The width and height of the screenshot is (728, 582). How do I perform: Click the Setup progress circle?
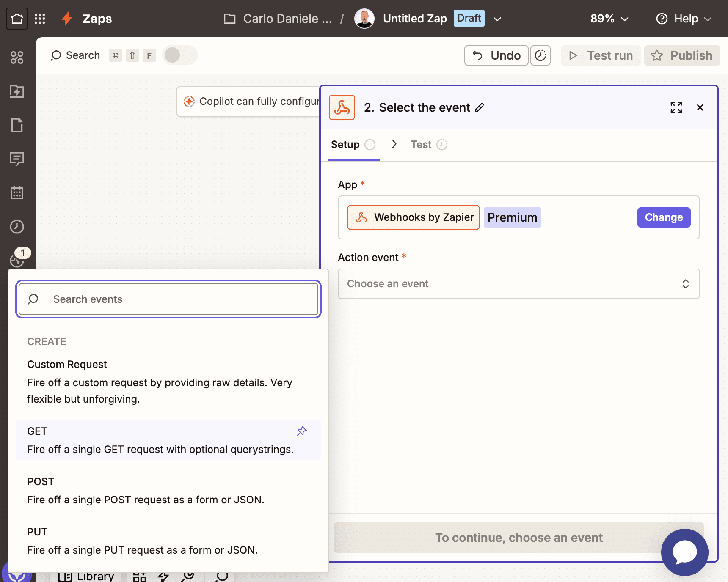(370, 144)
